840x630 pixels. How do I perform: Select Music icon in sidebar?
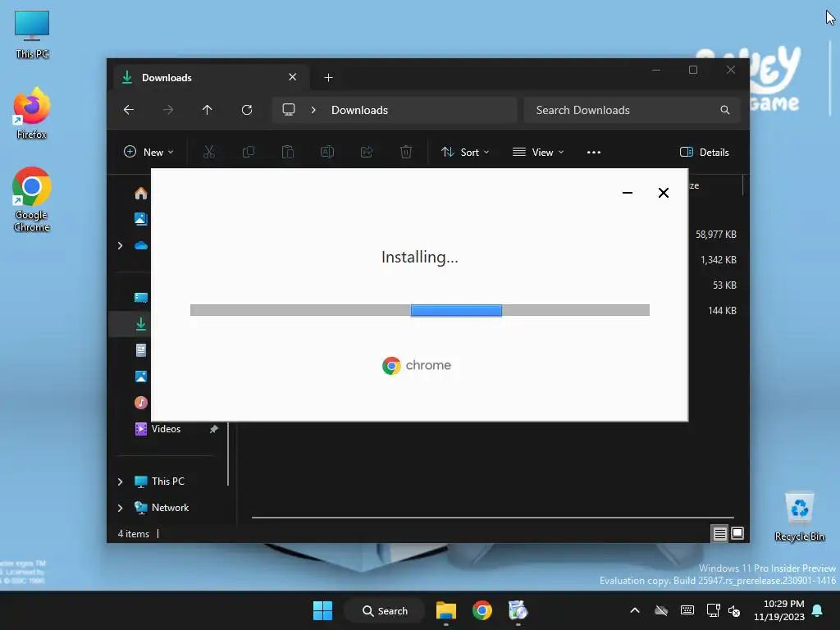point(141,402)
